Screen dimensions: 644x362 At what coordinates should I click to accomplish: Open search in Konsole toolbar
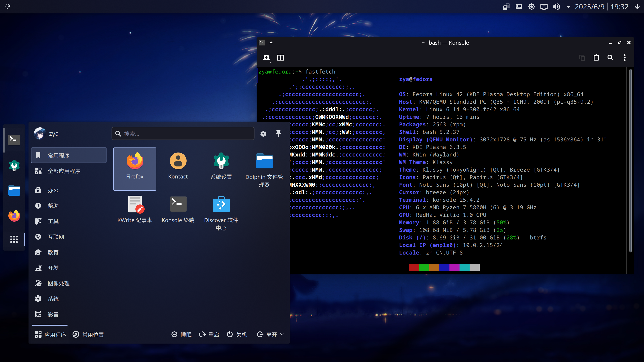pyautogui.click(x=610, y=58)
